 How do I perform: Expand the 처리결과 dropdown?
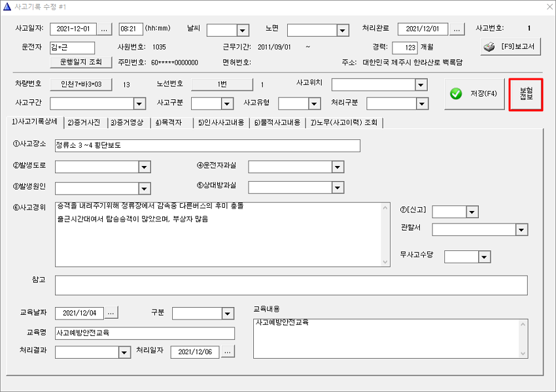point(124,352)
